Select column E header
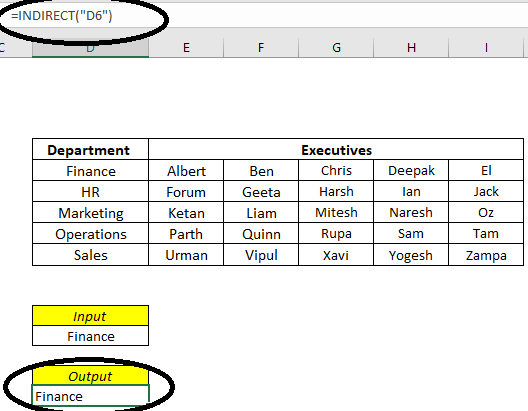 click(186, 47)
